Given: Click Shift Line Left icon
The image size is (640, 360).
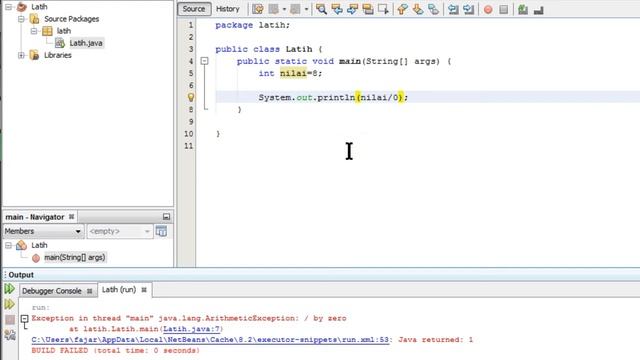Looking at the screenshot, I should [x=453, y=9].
